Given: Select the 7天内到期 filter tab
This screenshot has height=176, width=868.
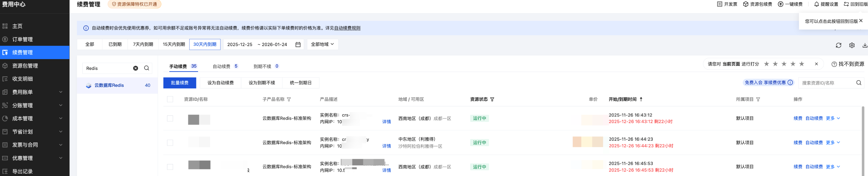Looking at the screenshot, I should point(143,45).
